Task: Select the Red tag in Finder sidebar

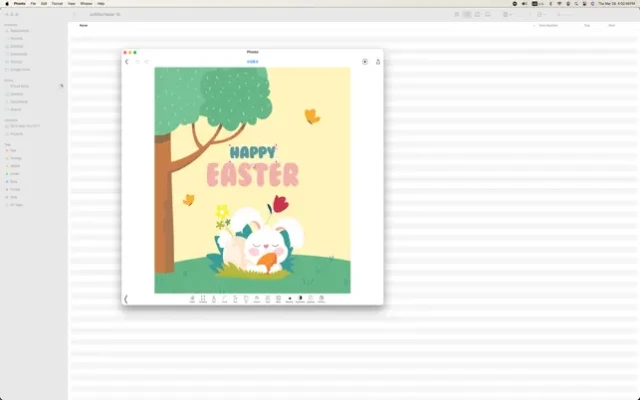Action: [14, 150]
